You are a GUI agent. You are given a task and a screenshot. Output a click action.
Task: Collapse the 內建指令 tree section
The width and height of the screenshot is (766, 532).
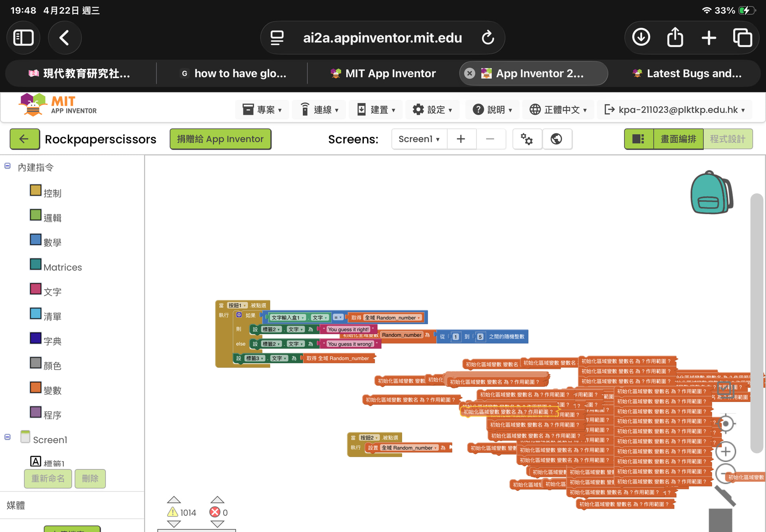tap(8, 166)
